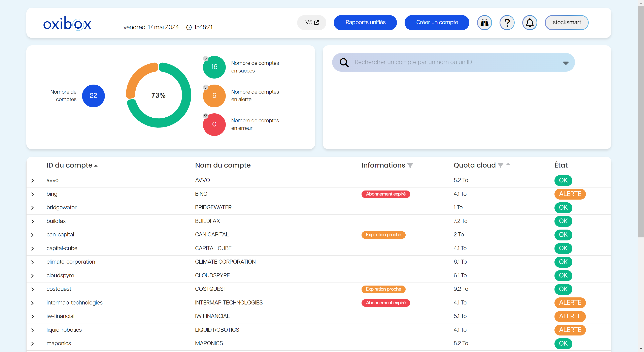Expand the maponics row
This screenshot has width=644, height=352.
tap(33, 344)
